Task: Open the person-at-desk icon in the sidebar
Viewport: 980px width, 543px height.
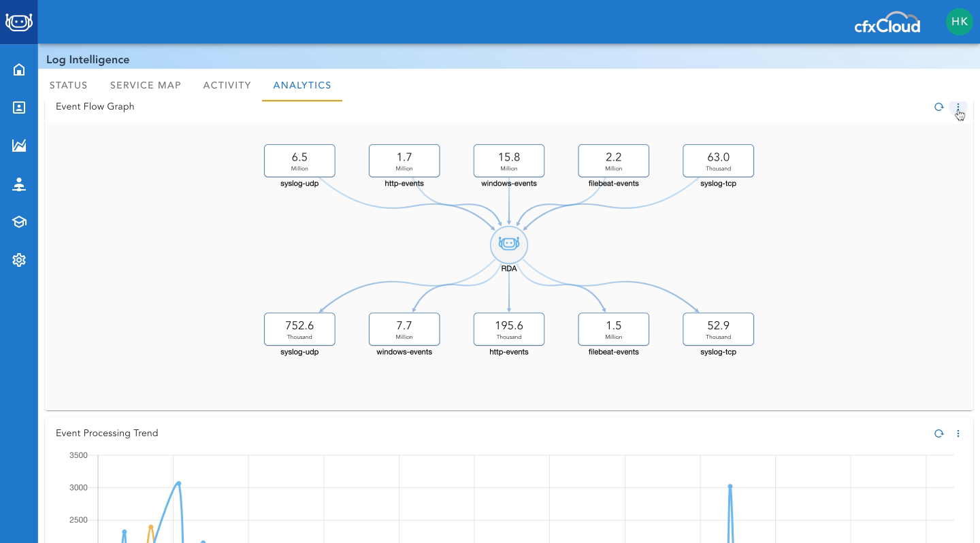Action: click(19, 184)
